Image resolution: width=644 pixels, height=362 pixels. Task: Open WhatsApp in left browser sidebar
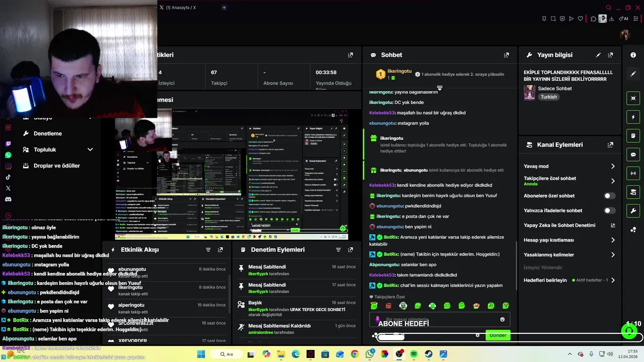point(8,155)
